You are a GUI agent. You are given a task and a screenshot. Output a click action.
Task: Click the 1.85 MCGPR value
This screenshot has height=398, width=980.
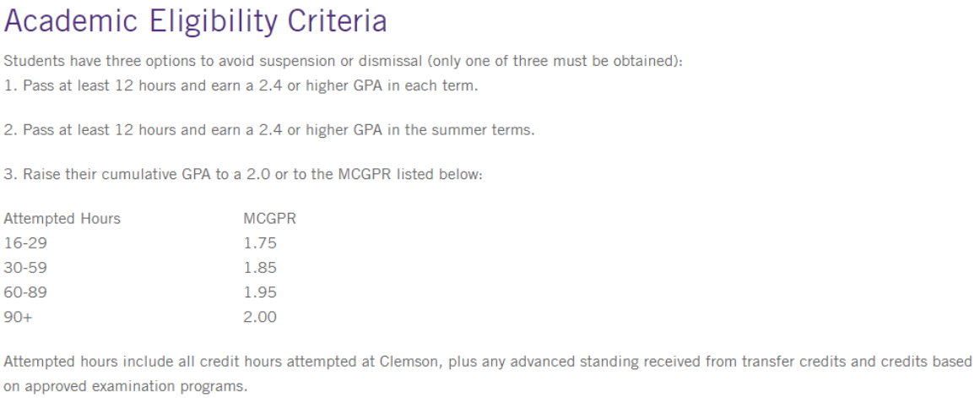[x=259, y=269]
